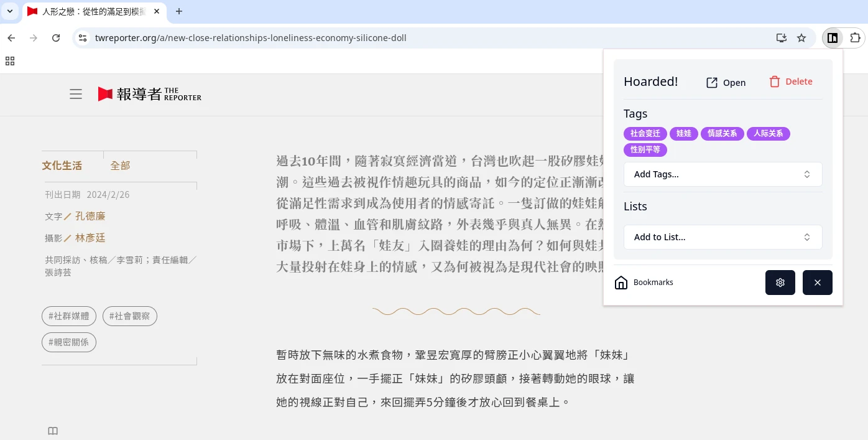Screen dimensions: 868x440
Task: Expand the Add Tags dropdown
Action: coord(723,174)
